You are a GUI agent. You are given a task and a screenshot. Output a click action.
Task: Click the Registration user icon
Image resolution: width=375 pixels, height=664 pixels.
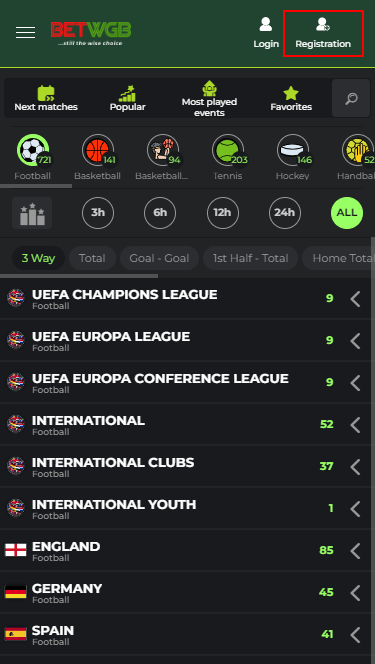coord(323,24)
